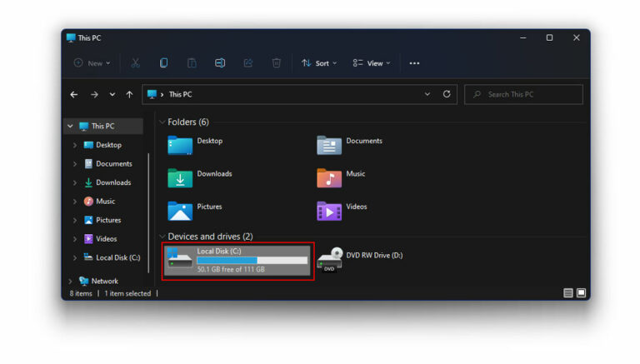This screenshot has width=640, height=364.
Task: Click the Paste clipboard icon
Action: tap(192, 62)
